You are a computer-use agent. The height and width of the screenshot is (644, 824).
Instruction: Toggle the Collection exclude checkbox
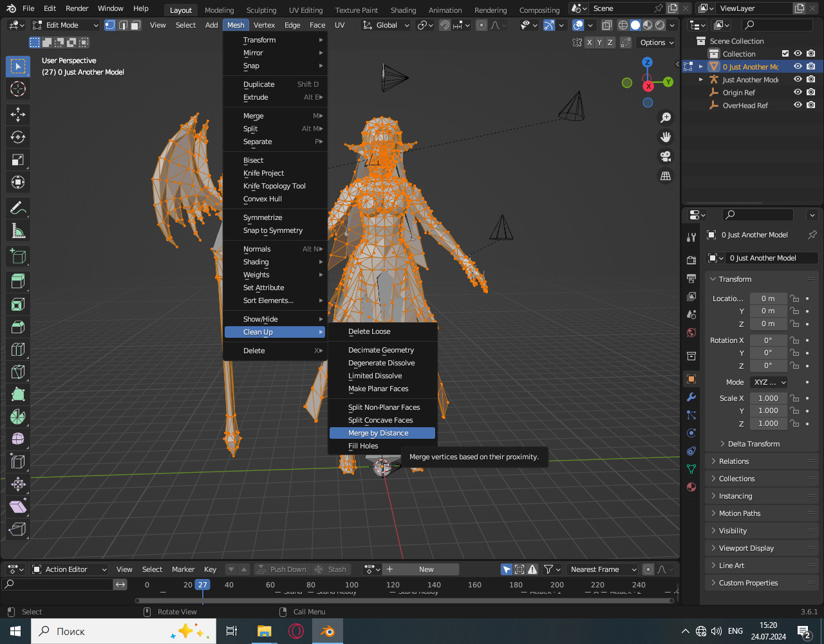[785, 54]
